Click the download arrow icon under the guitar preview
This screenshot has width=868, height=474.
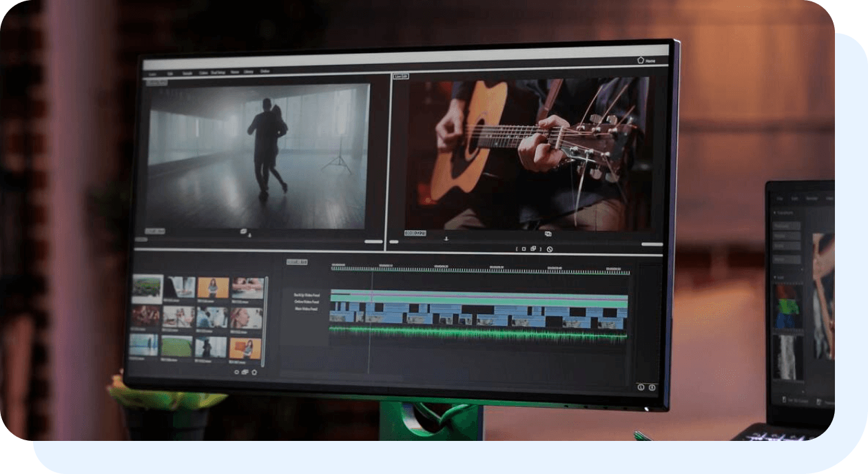point(446,239)
